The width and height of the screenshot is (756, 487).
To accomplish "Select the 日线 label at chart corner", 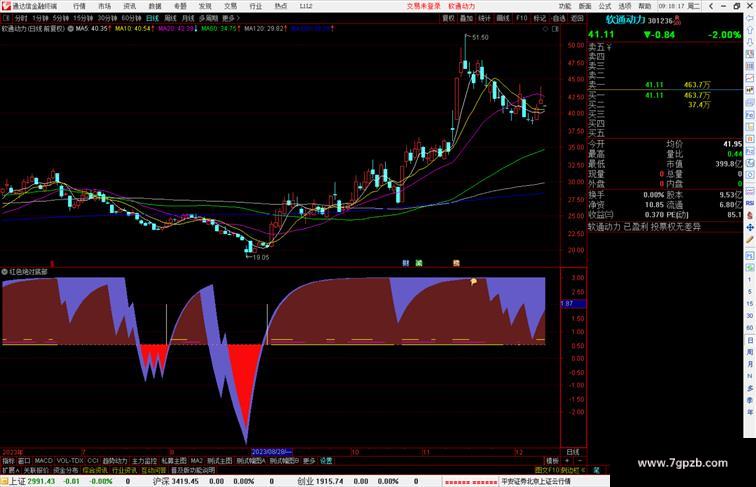I will [573, 452].
